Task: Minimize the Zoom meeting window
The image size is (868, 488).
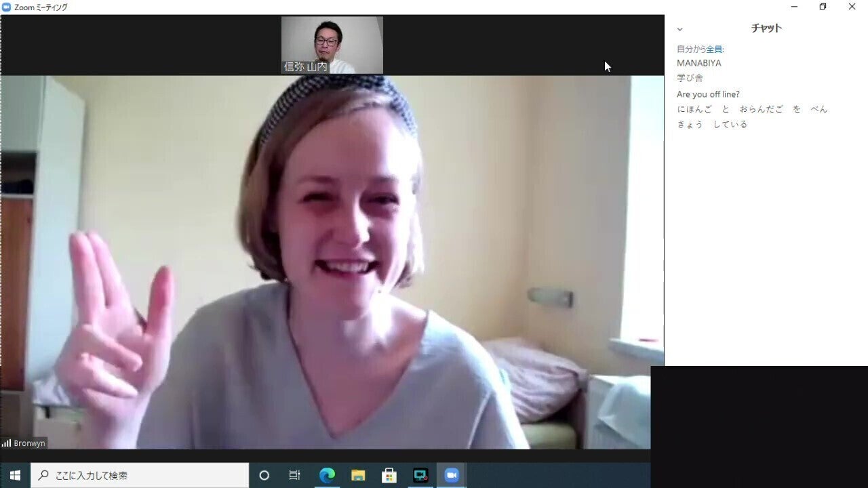Action: click(793, 7)
